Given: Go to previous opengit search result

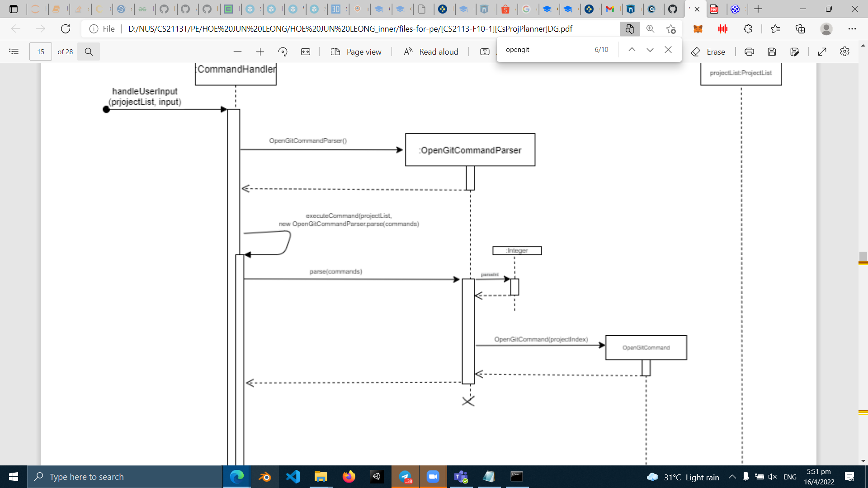Looking at the screenshot, I should (632, 50).
